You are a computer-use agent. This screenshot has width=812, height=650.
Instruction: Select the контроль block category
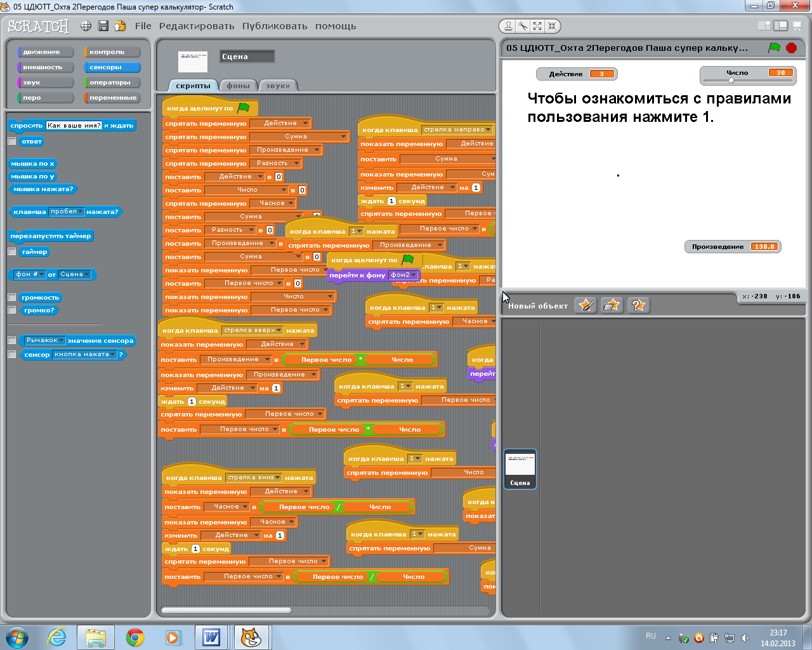point(112,52)
